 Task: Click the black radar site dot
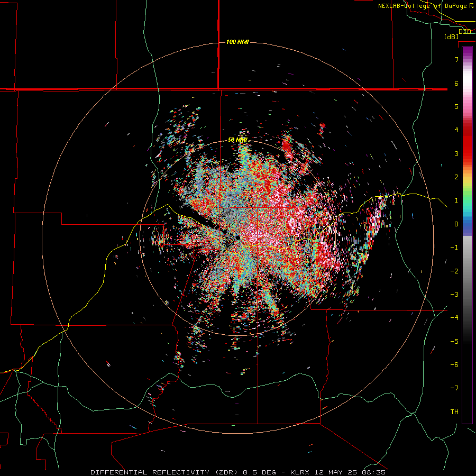point(237,237)
